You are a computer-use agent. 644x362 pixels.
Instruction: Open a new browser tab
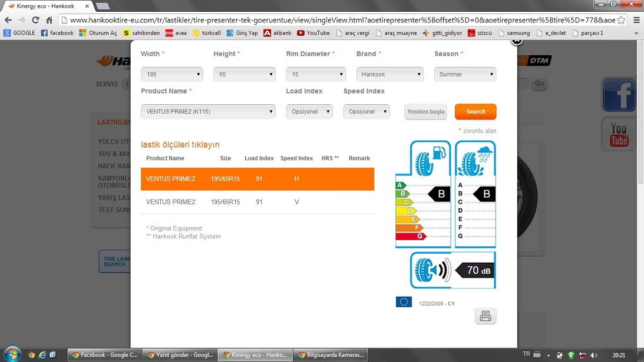[x=103, y=6]
